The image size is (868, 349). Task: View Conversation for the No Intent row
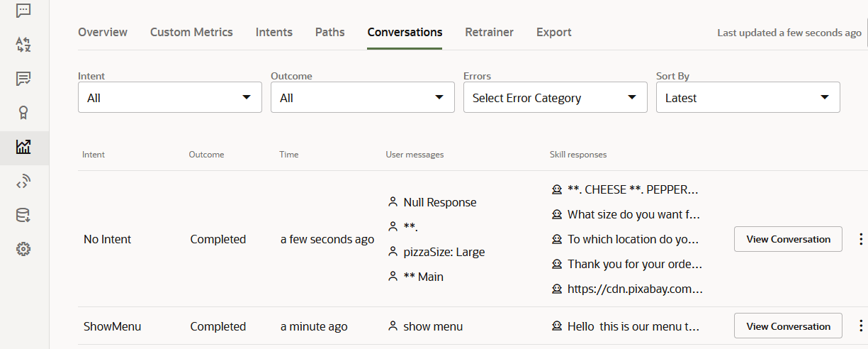[x=788, y=239]
